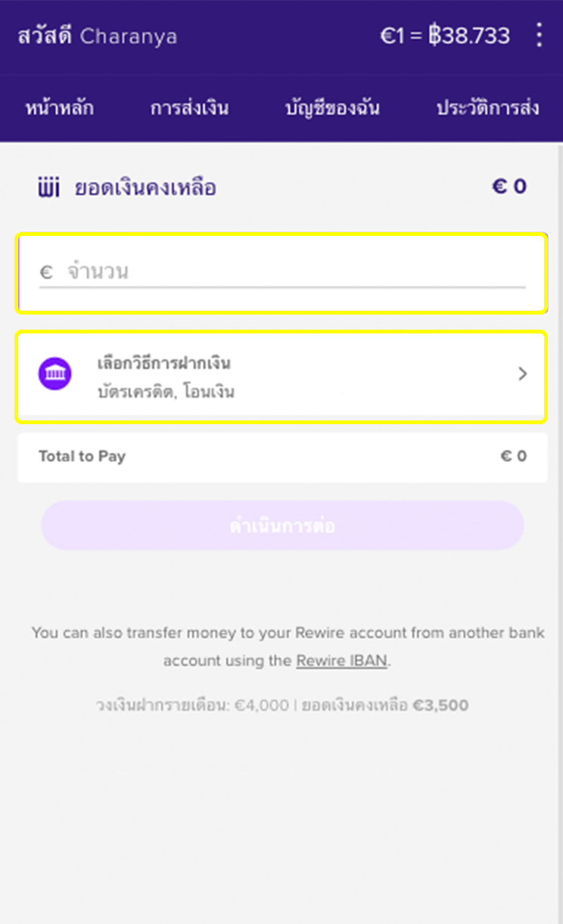Tap the purple bank icon
The height and width of the screenshot is (924, 563).
pos(55,374)
